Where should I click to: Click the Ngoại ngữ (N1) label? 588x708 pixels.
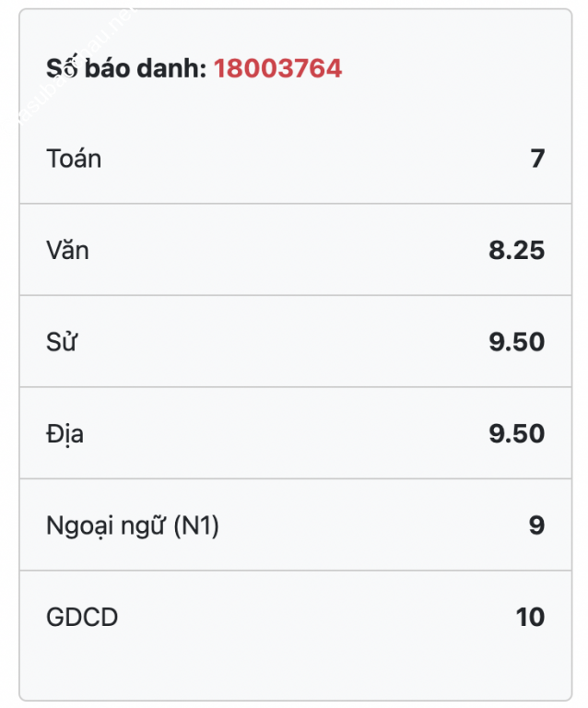[133, 525]
